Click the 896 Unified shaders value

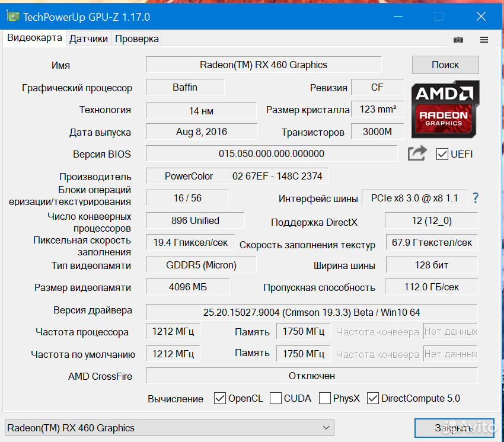pyautogui.click(x=195, y=220)
